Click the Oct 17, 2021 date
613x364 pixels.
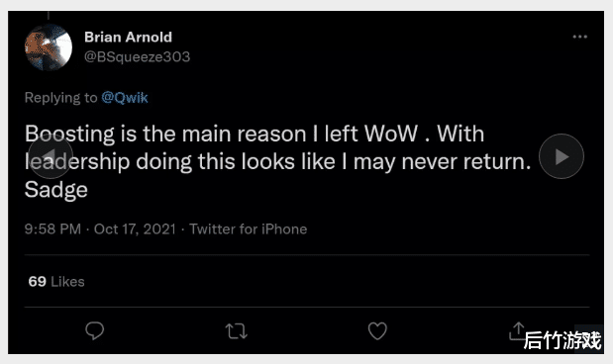[x=135, y=228]
